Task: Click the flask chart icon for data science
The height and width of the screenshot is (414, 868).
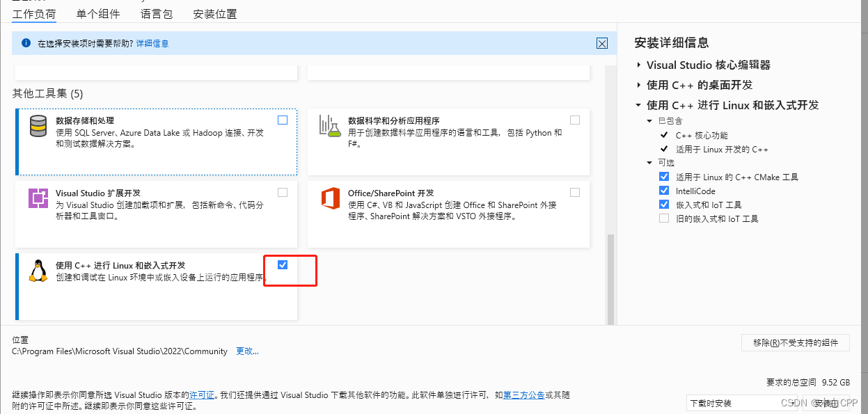Action: 330,126
